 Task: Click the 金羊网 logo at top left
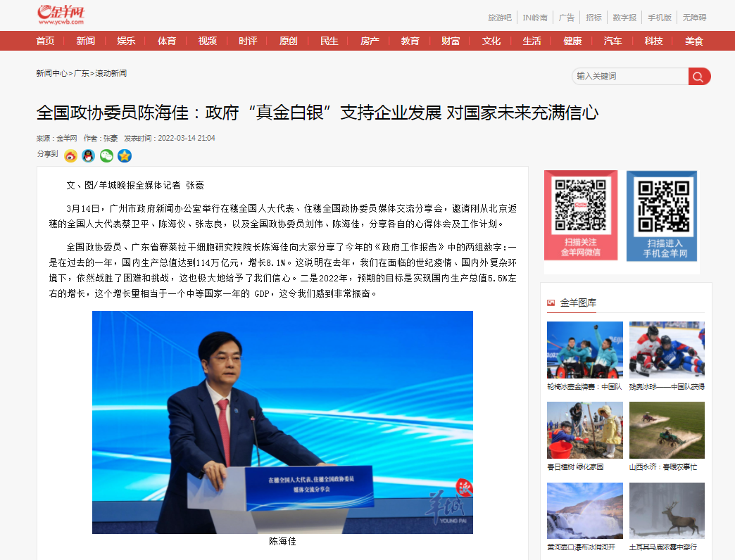62,14
